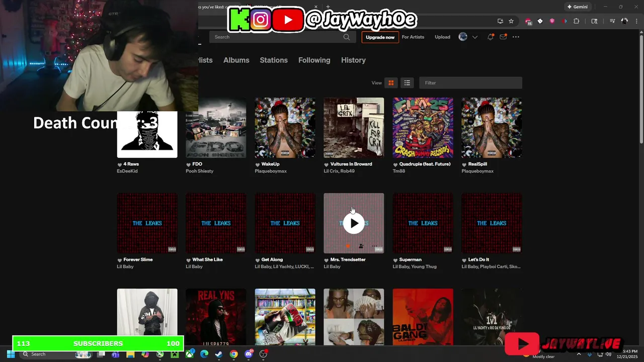Launch Steam from the taskbar
This screenshot has width=644, height=362.
click(219, 354)
